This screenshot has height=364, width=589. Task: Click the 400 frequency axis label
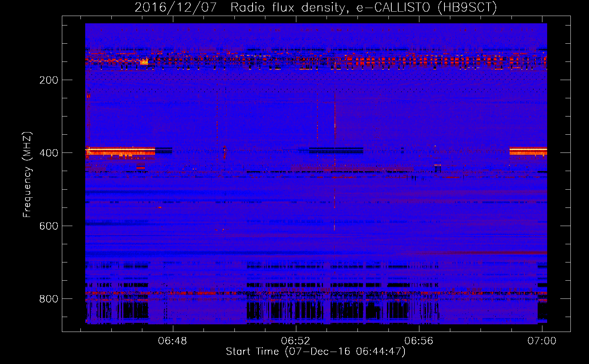49,153
